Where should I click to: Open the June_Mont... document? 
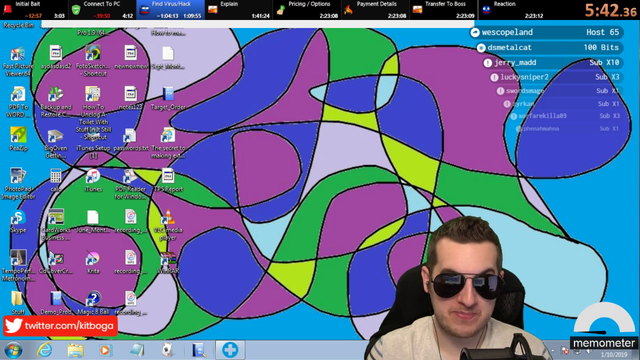93,222
